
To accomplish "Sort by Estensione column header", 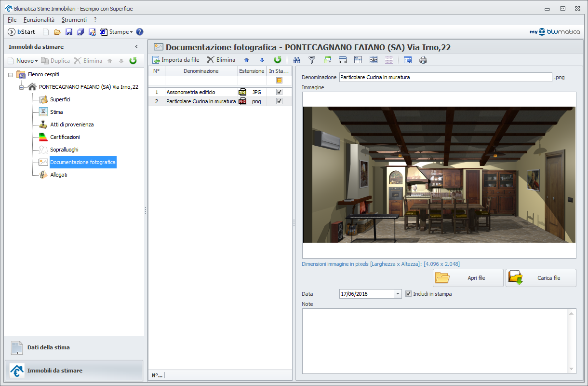I will [x=252, y=71].
